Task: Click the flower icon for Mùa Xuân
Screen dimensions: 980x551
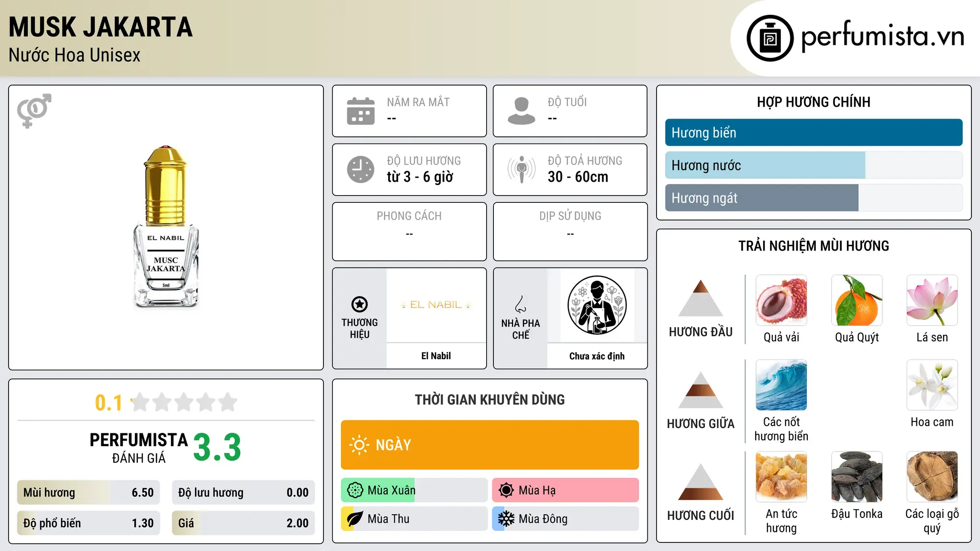Action: coord(355,490)
